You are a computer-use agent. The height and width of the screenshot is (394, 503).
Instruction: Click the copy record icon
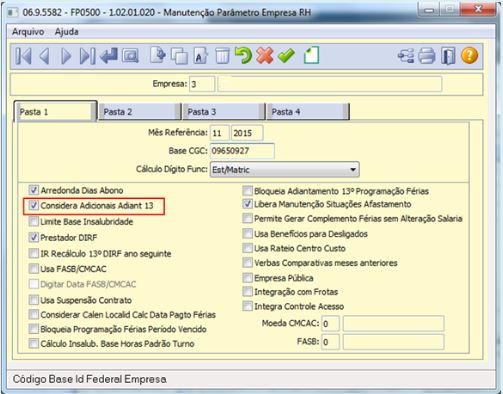click(179, 56)
